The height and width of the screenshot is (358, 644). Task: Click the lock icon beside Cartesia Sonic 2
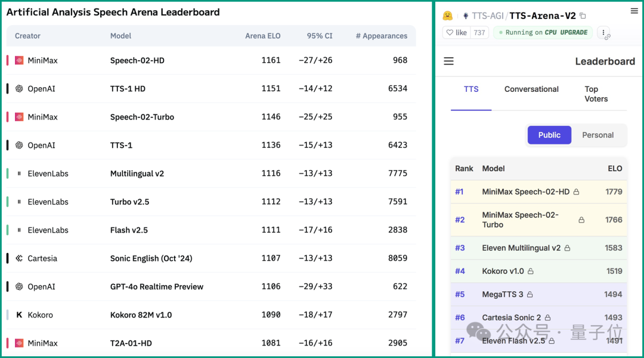click(547, 317)
